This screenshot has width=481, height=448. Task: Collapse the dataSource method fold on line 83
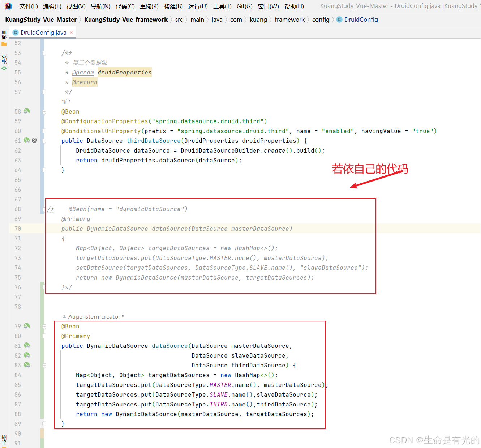coord(44,366)
